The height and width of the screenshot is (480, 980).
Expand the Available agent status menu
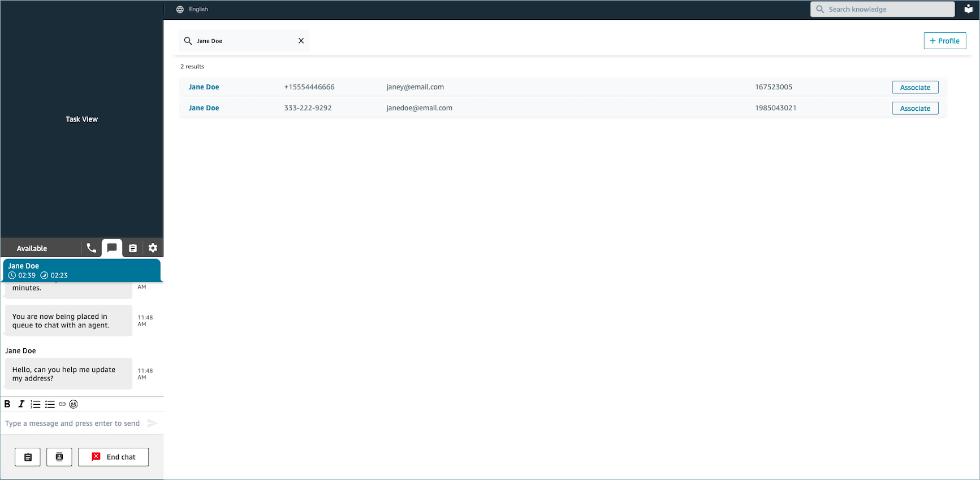[x=32, y=248]
